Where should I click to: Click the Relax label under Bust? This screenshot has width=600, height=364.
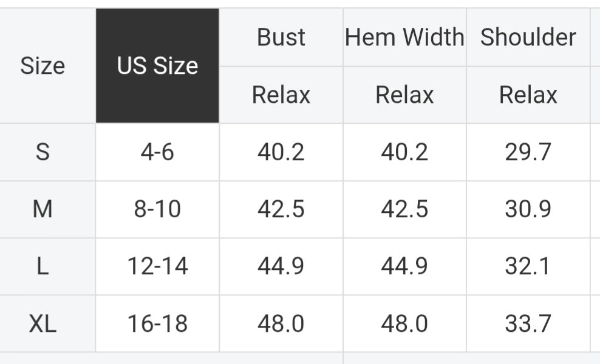[281, 95]
